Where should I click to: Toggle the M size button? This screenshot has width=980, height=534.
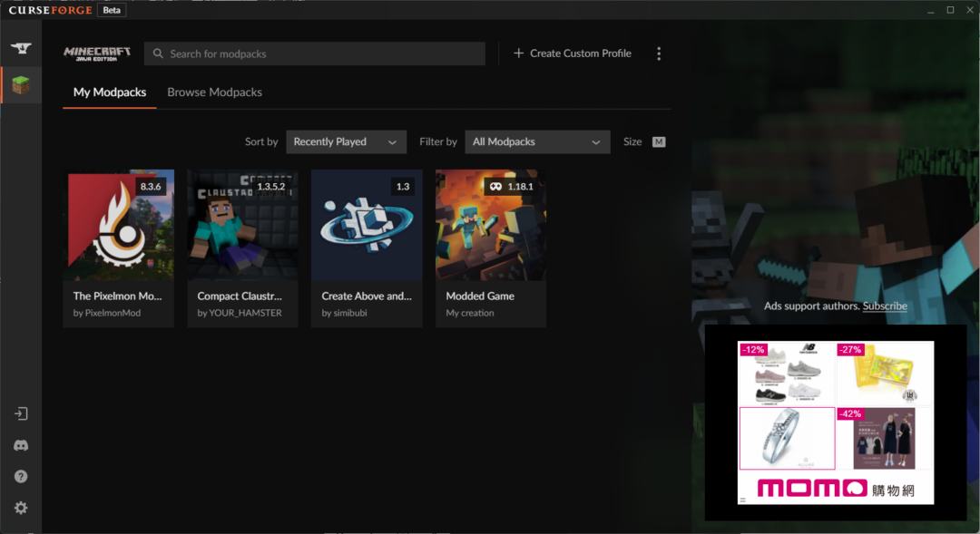click(x=659, y=141)
